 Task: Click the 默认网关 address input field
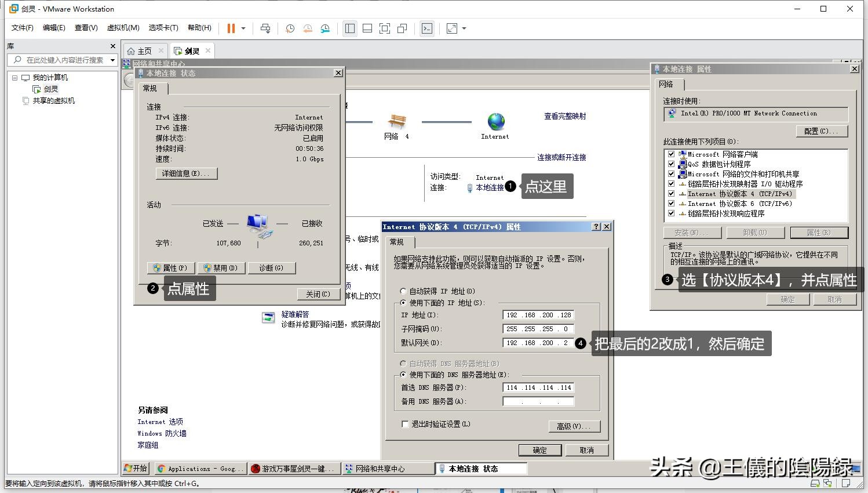click(538, 343)
